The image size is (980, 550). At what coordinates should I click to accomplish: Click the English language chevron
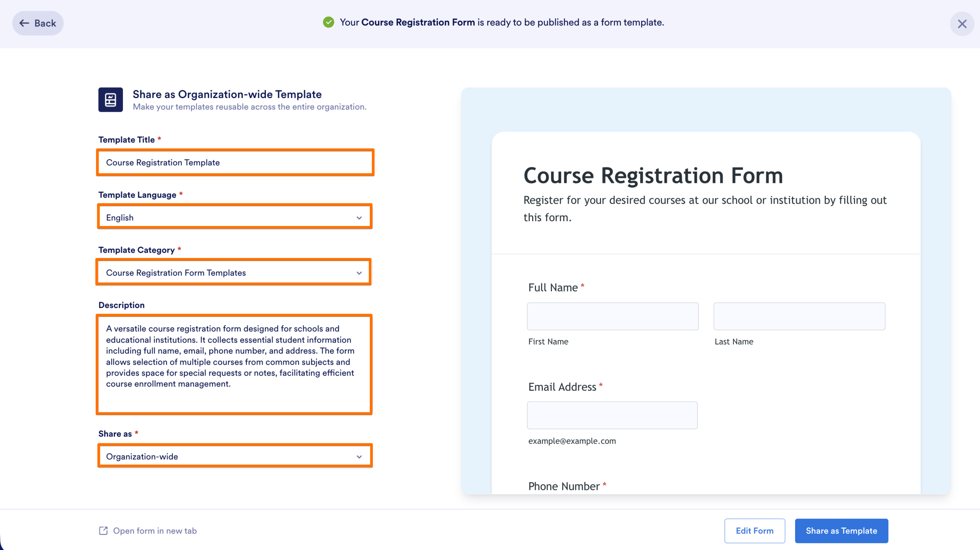[x=359, y=217]
